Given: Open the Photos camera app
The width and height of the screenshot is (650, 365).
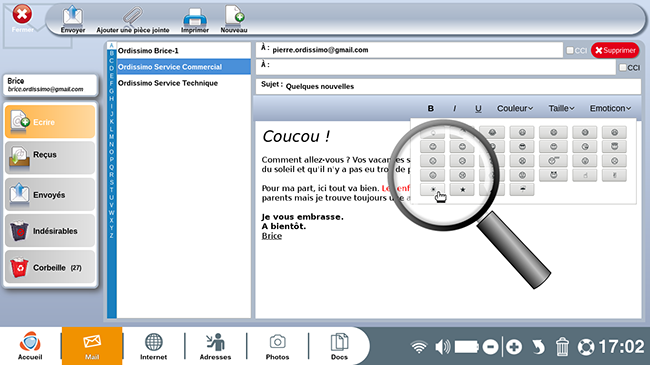Looking at the screenshot, I should click(277, 346).
